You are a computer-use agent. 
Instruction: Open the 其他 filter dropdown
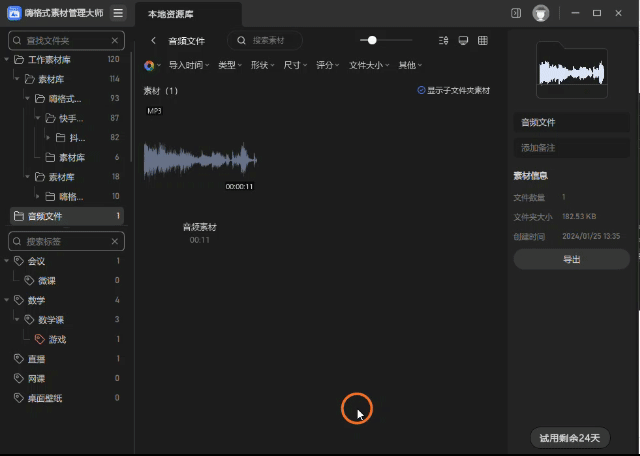pos(410,65)
